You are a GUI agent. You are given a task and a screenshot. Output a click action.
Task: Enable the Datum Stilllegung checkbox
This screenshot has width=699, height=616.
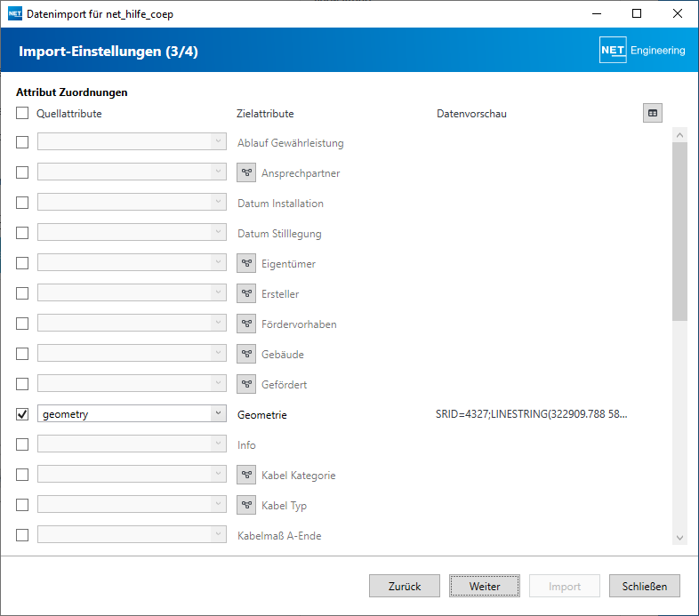22,233
